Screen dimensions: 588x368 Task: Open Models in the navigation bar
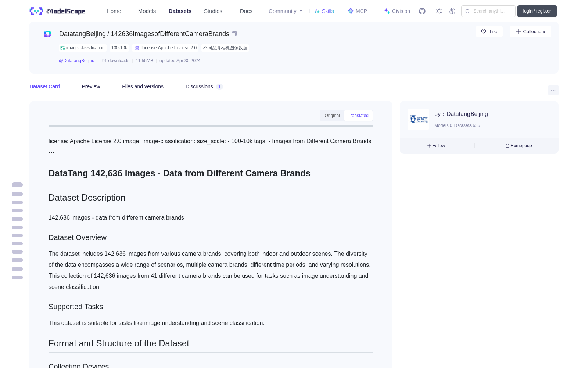[147, 11]
